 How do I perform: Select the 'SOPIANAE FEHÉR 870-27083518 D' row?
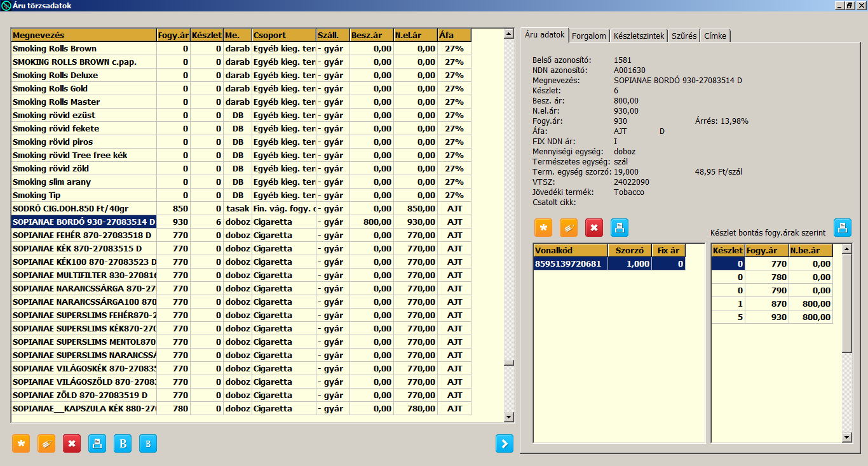(241, 236)
